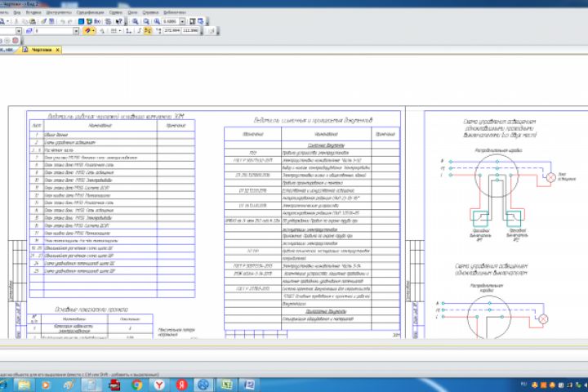Viewport: 588px width, 392px height.
Task: Open Yandex Browser from taskbar
Action: tap(159, 385)
